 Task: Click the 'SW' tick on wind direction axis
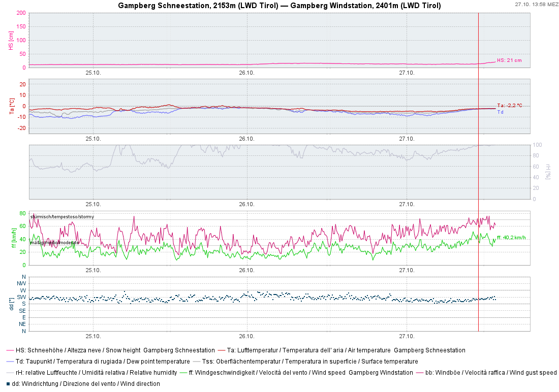coord(21,297)
